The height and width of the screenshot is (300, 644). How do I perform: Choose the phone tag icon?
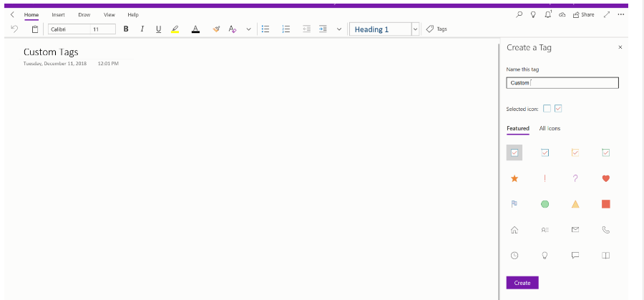pos(606,230)
